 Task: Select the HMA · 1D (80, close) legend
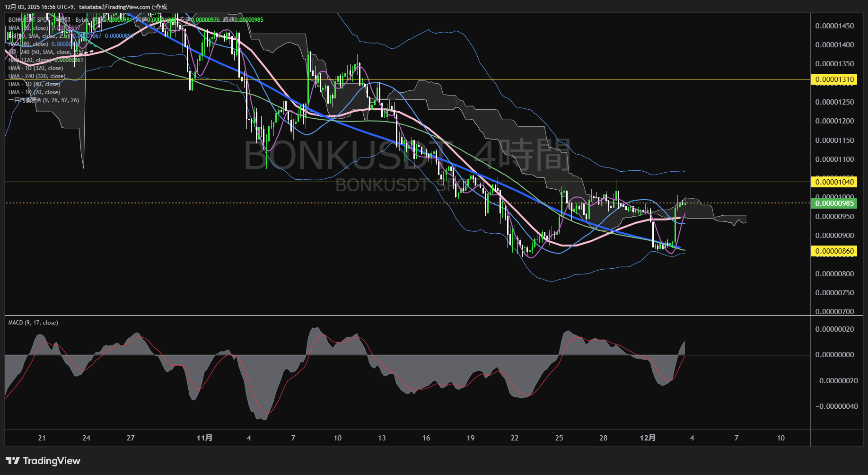[35, 84]
